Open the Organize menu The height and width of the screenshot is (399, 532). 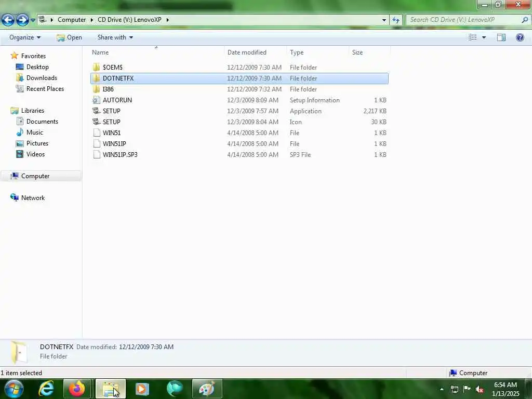[x=25, y=37]
